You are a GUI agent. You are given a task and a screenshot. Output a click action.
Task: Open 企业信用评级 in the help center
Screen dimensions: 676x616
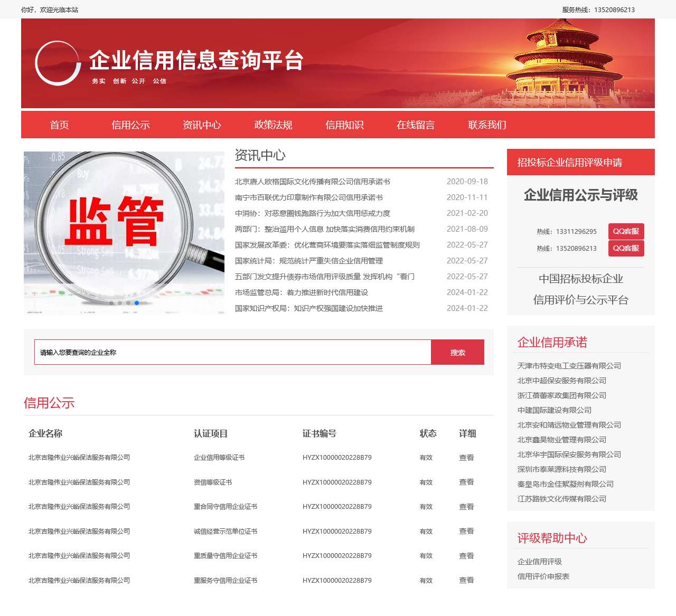(x=540, y=562)
